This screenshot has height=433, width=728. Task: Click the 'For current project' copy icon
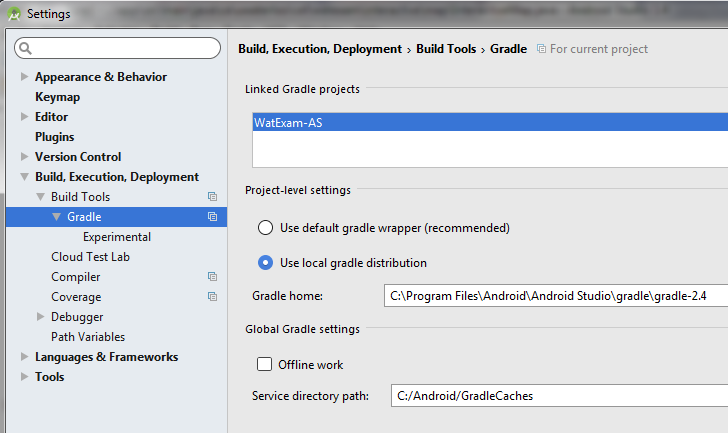pyautogui.click(x=541, y=49)
